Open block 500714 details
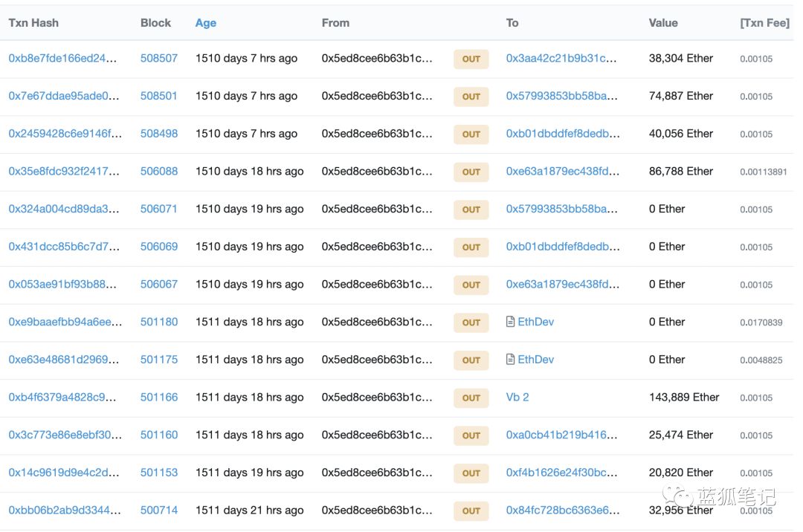 (x=159, y=510)
